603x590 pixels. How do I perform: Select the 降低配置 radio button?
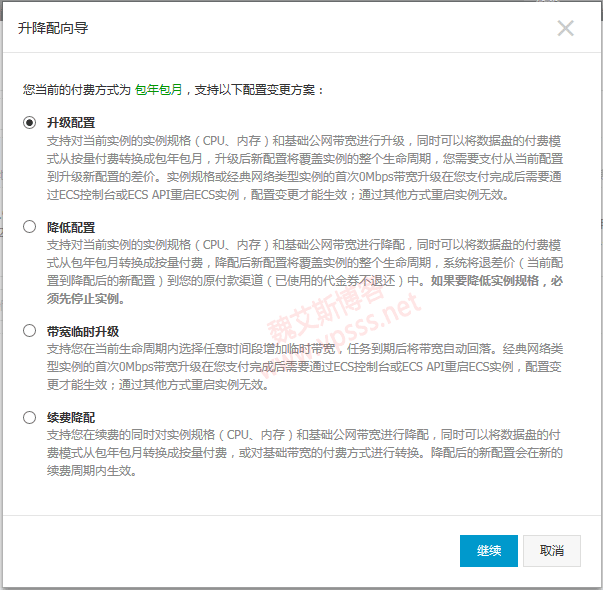(30, 227)
